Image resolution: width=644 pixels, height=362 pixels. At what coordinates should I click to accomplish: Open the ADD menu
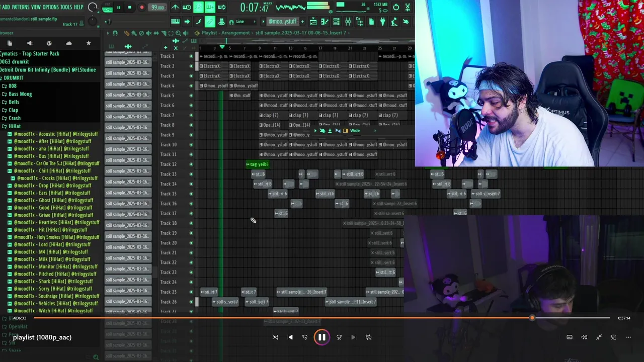pyautogui.click(x=6, y=7)
